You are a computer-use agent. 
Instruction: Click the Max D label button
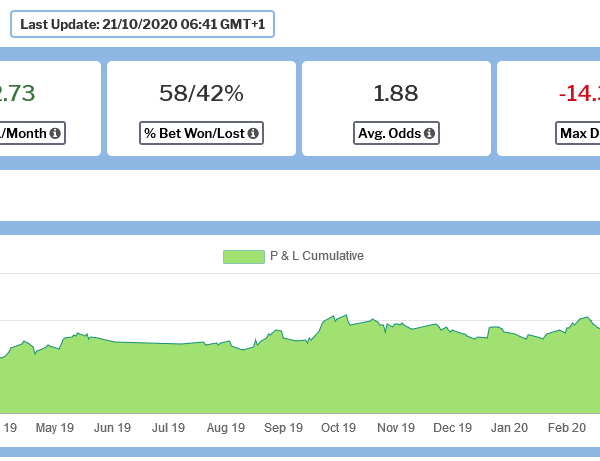point(578,133)
